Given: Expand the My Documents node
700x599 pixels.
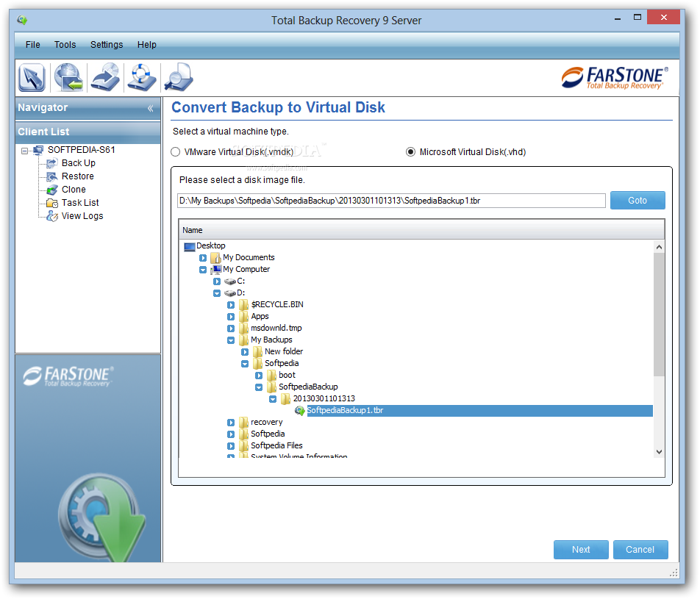Looking at the screenshot, I should [x=203, y=258].
